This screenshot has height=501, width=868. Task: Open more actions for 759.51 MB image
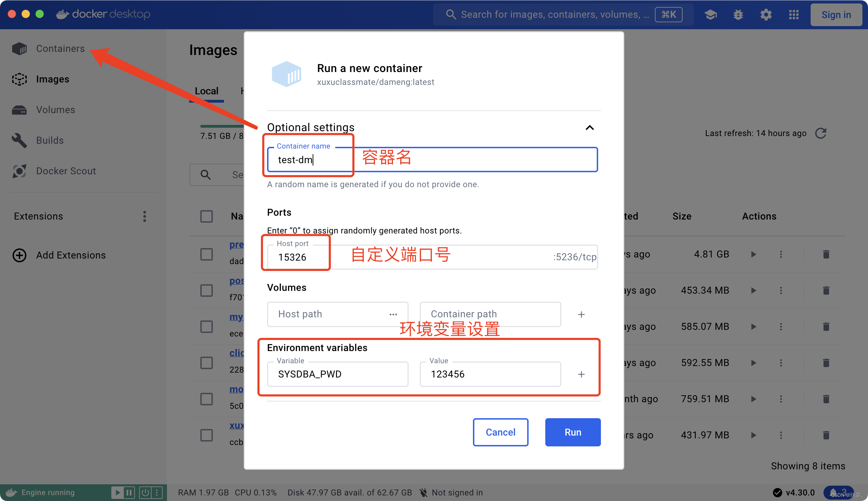781,399
